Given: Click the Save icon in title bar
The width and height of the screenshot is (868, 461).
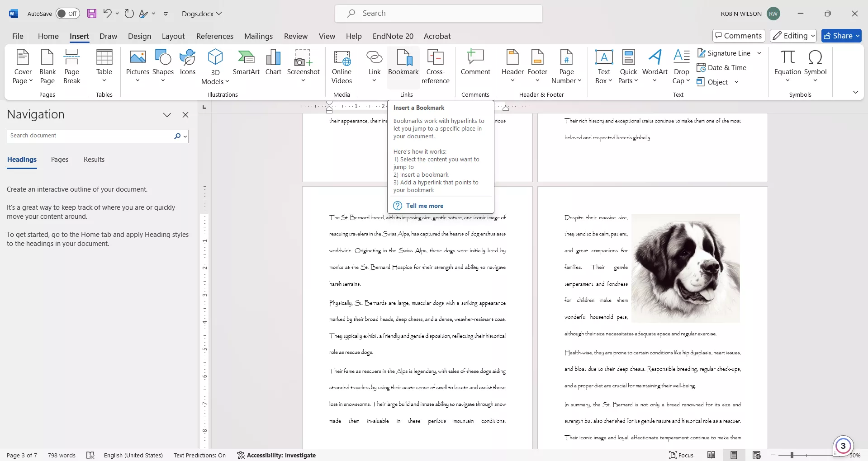Looking at the screenshot, I should [92, 14].
